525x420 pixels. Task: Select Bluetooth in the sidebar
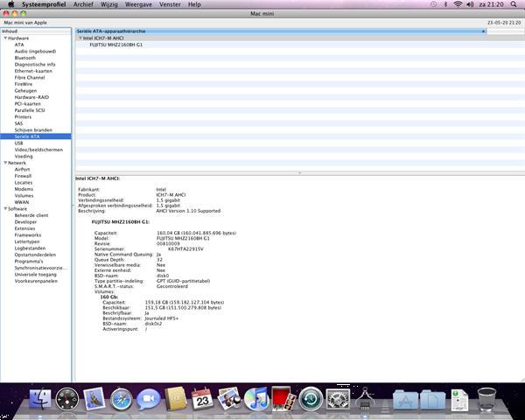coord(24,58)
